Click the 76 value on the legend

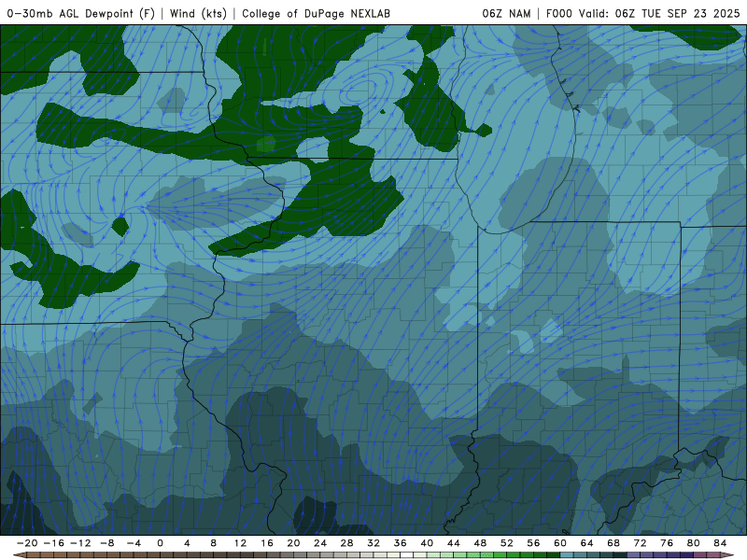pyautogui.click(x=667, y=543)
